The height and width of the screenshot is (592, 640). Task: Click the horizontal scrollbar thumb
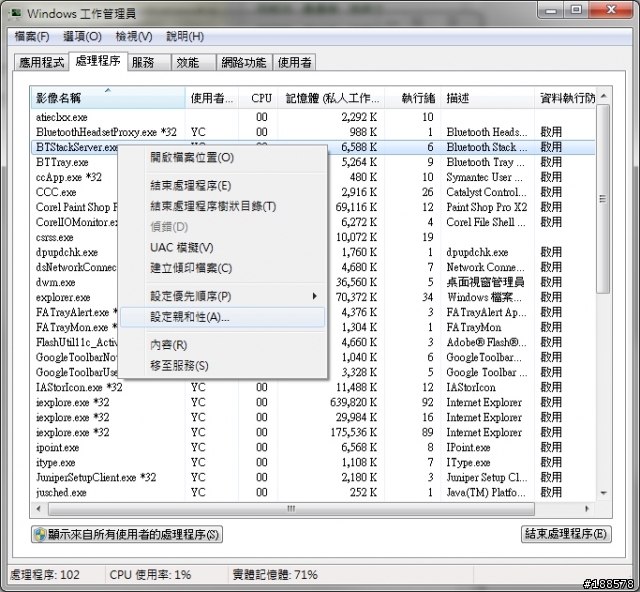coord(291,509)
